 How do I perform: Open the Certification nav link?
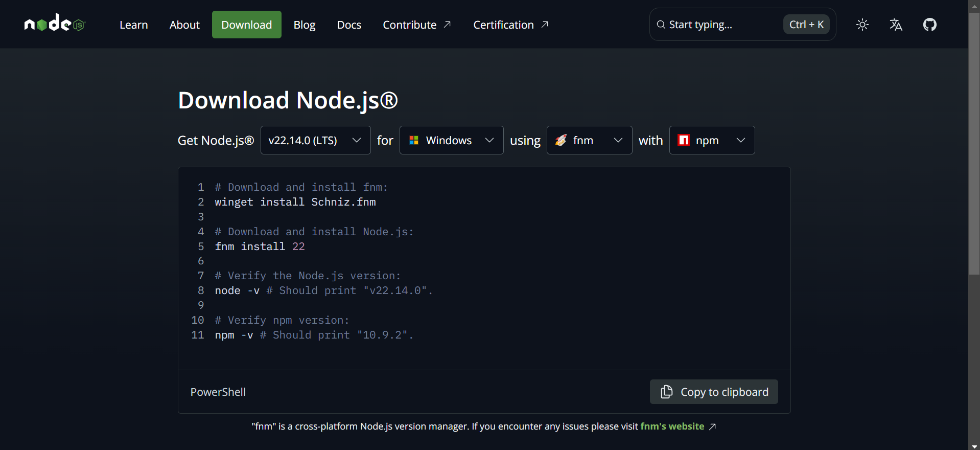click(x=511, y=25)
